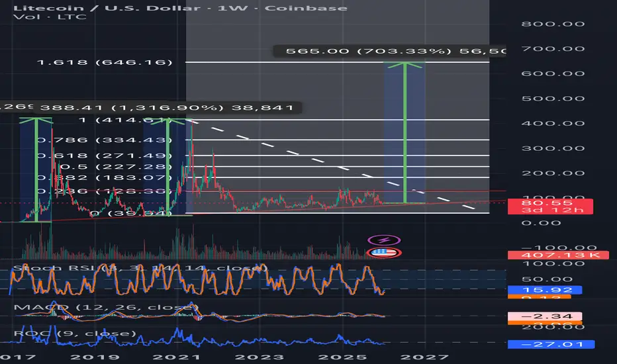Click the 300.00 price axis label
Screen dimensions: 617x364
(553, 148)
